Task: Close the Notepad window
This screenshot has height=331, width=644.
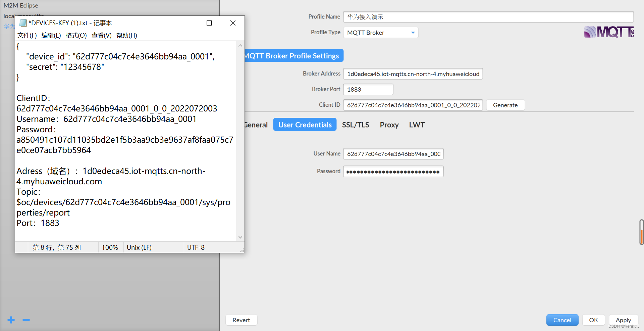Action: (x=233, y=23)
